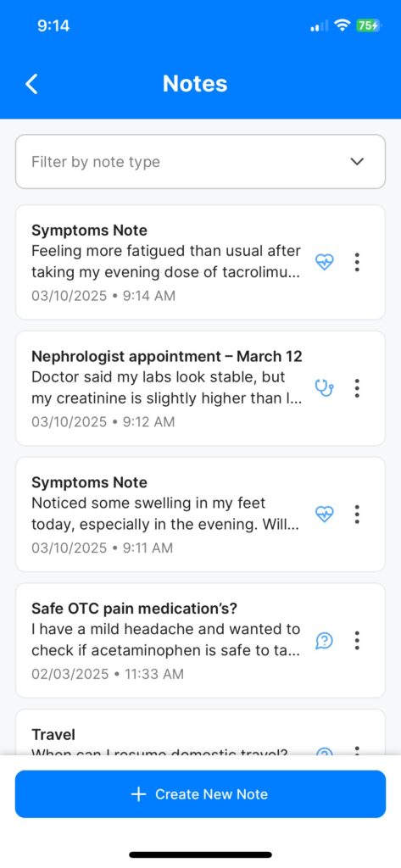Expand filter list using the chevron arrow
The image size is (401, 868).
pos(357,162)
